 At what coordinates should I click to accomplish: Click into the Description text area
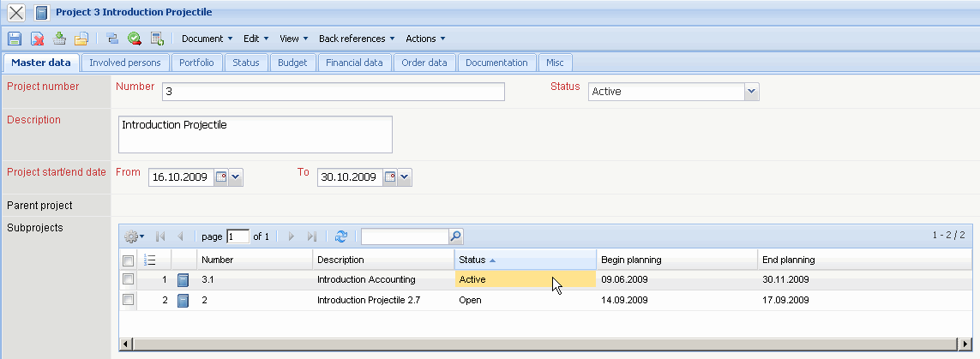[x=255, y=135]
